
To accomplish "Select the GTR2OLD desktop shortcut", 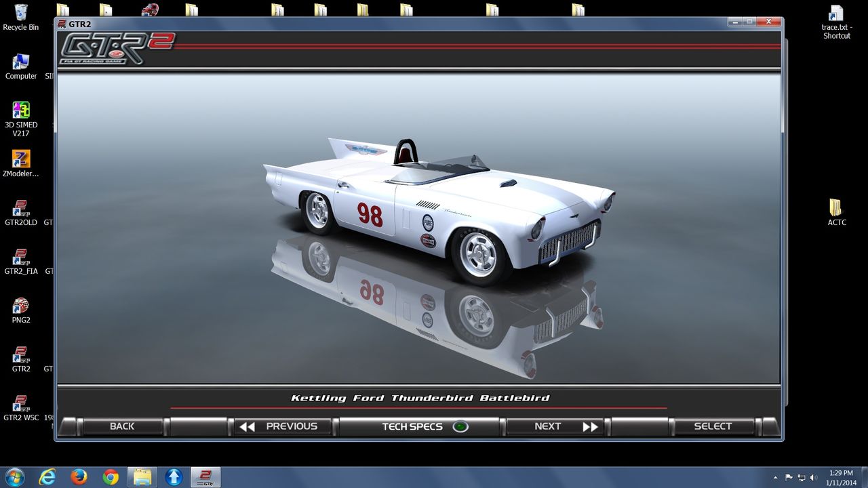I will coord(21,212).
